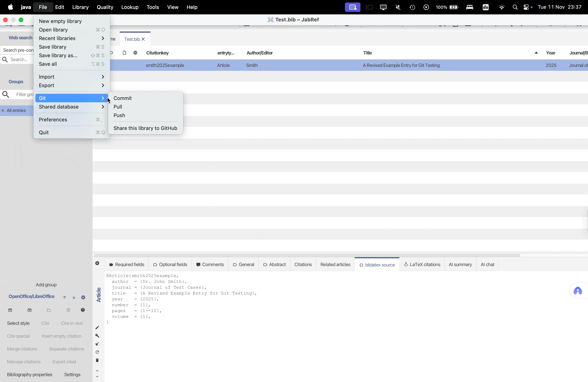
Task: Click the pencil icon in entry editor sidebar
Action: [x=97, y=327]
